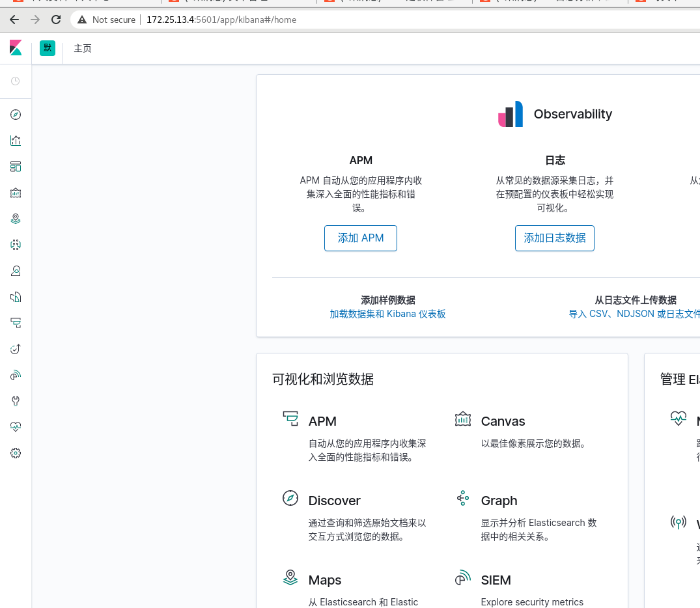700x608 pixels.
Task: Open Management gear in sidebar
Action: (x=16, y=453)
